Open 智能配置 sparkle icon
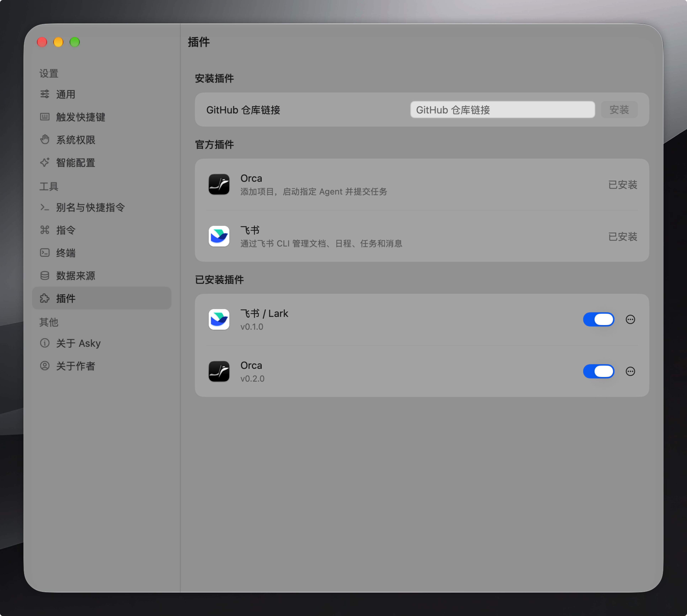The width and height of the screenshot is (687, 616). pyautogui.click(x=45, y=162)
